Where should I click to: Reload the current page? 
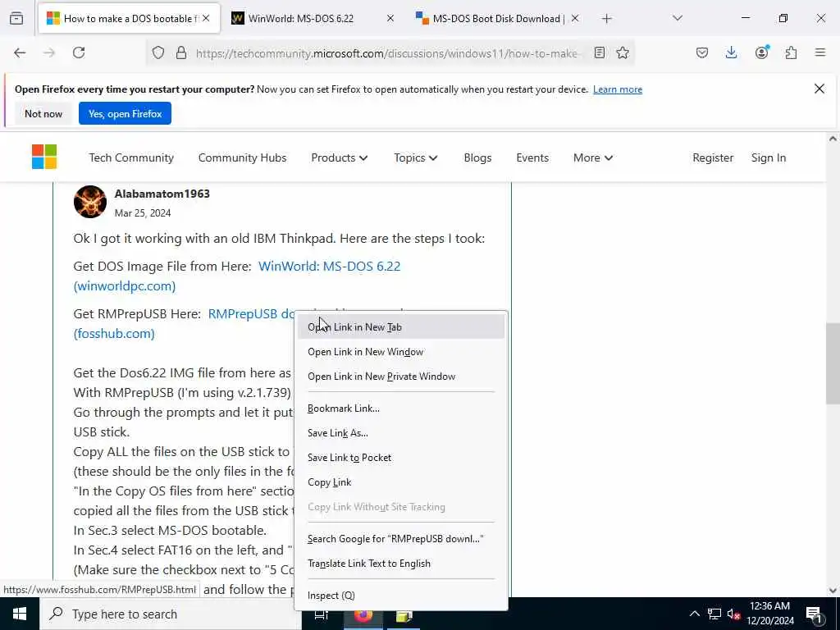79,52
